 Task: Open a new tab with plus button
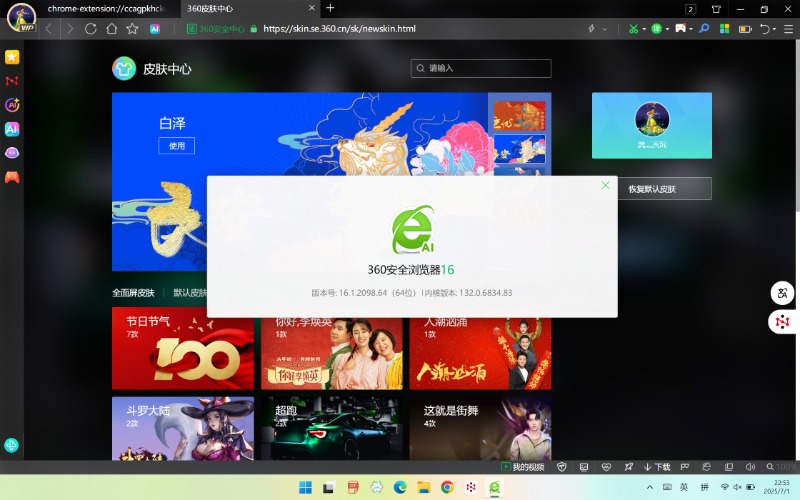pos(330,8)
